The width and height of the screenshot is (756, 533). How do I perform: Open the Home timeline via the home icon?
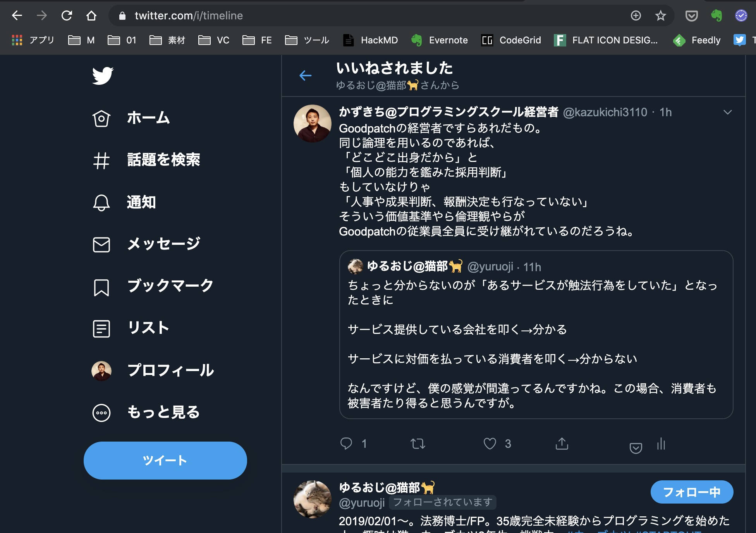(101, 118)
